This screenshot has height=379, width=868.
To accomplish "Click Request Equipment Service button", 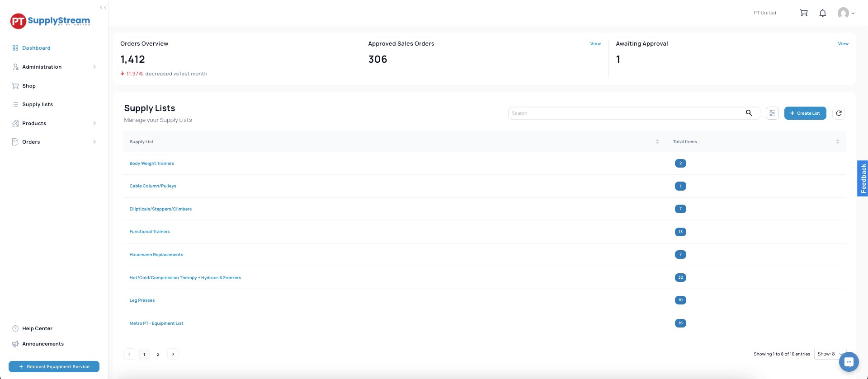I will 54,367.
